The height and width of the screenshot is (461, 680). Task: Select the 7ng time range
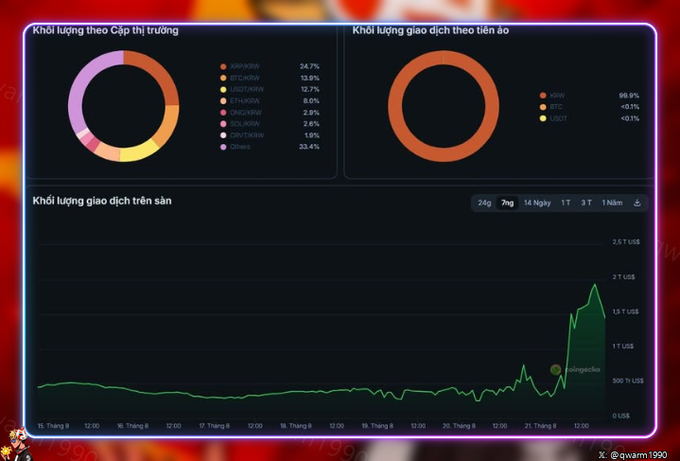click(x=507, y=203)
